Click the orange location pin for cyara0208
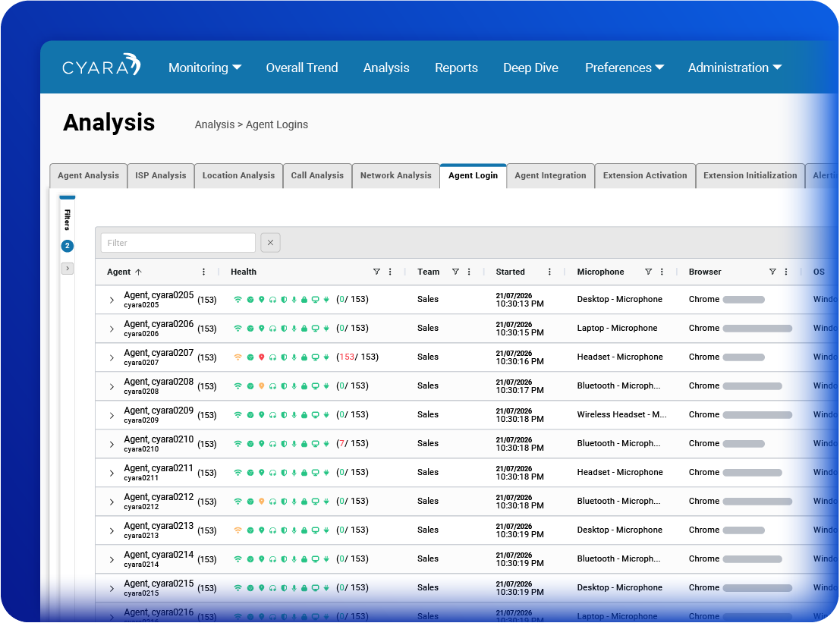Screen dimensions: 840x623 click(x=262, y=386)
